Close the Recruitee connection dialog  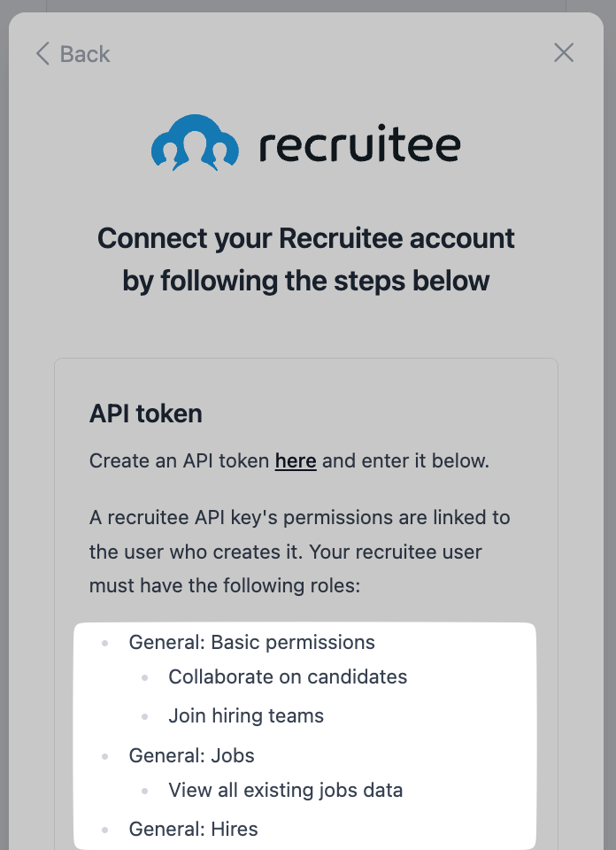pyautogui.click(x=564, y=53)
